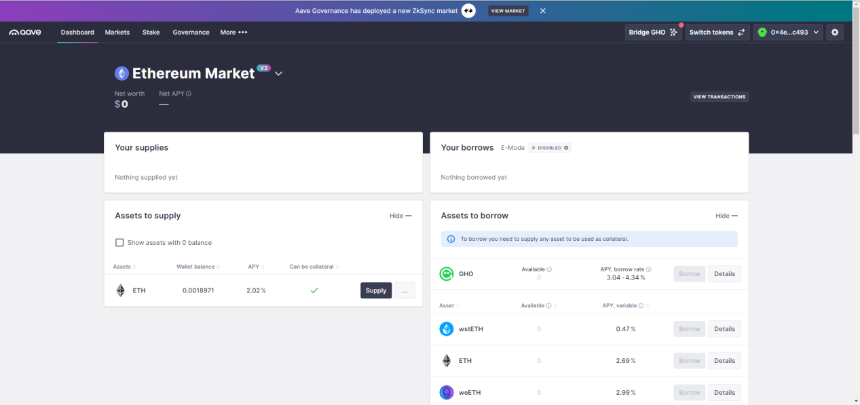Click the Net APY info icon
This screenshot has height=405, width=860.
click(189, 94)
